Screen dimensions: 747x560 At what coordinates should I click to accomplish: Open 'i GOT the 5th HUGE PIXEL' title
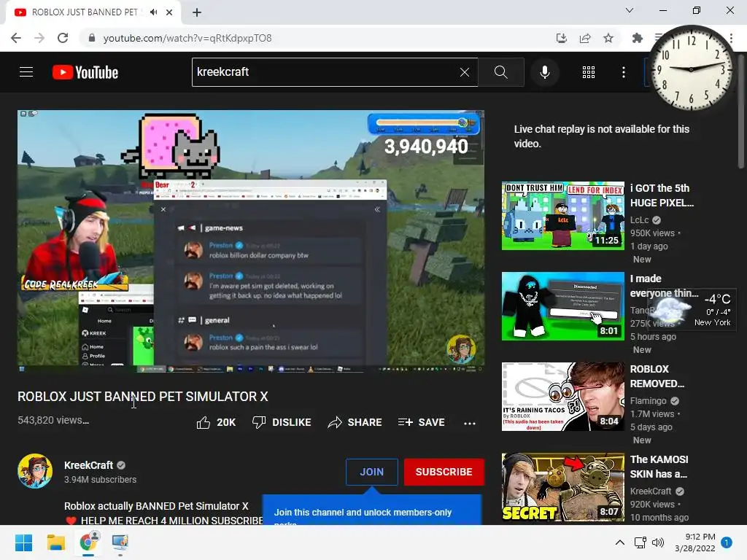coord(662,195)
